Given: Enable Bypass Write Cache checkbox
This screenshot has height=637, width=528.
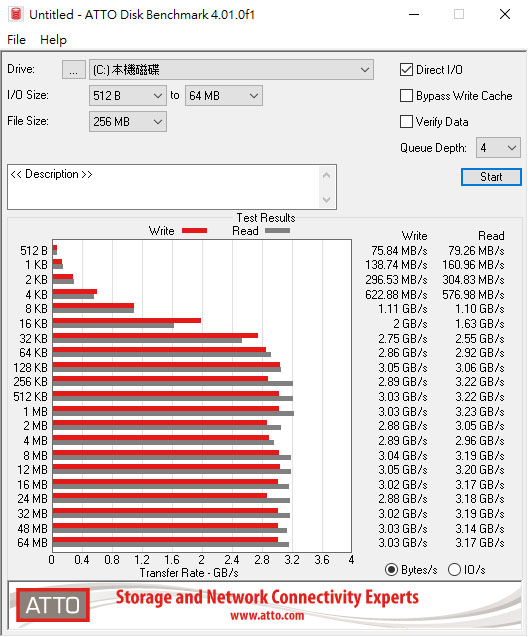Looking at the screenshot, I should coord(406,96).
